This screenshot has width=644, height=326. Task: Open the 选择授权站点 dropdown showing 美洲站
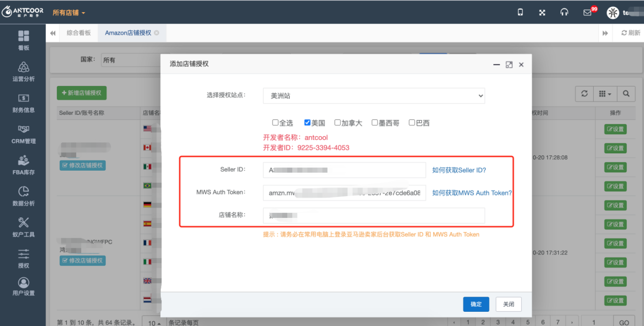[x=374, y=95]
